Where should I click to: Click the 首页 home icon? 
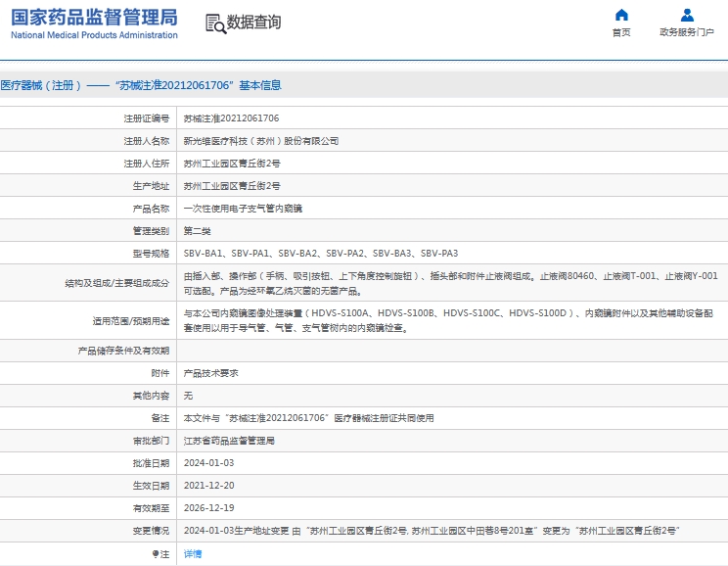tap(621, 16)
